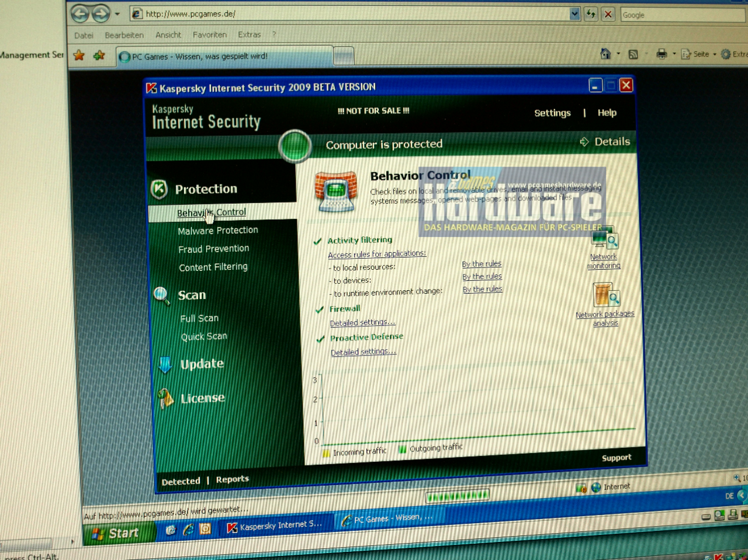Open Proactive Defense Detailed settings
The height and width of the screenshot is (560, 748).
point(363,352)
